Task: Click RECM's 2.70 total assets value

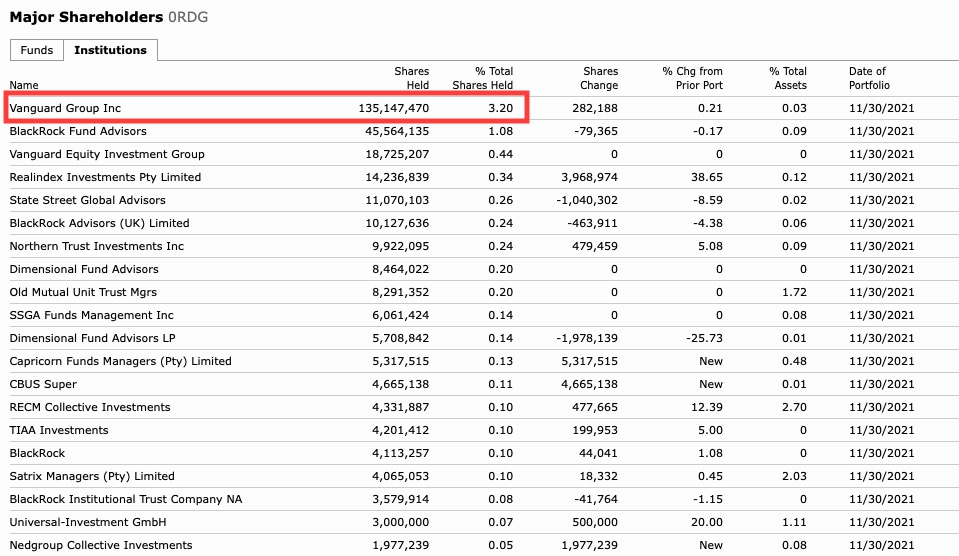Action: [x=794, y=407]
